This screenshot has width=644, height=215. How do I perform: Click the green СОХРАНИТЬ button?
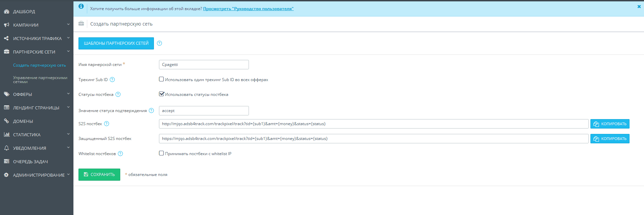99,175
